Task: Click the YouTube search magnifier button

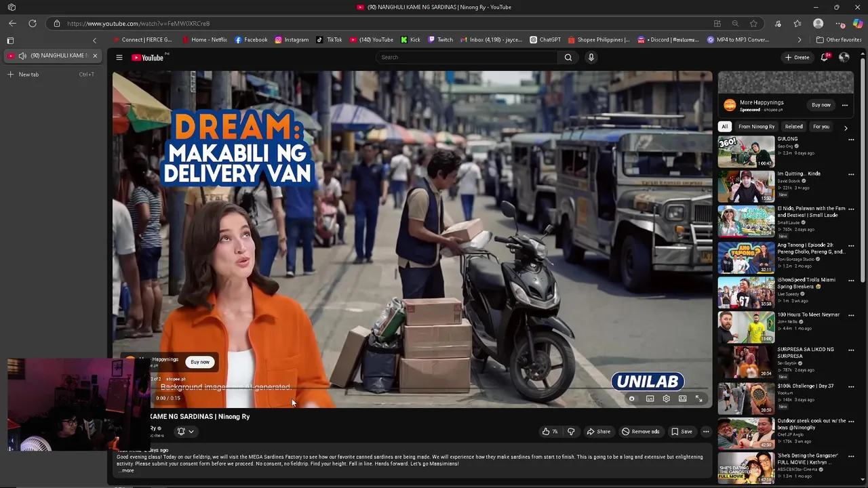Action: (x=568, y=58)
